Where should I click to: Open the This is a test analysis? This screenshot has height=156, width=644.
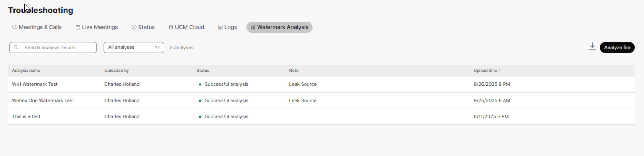26,116
